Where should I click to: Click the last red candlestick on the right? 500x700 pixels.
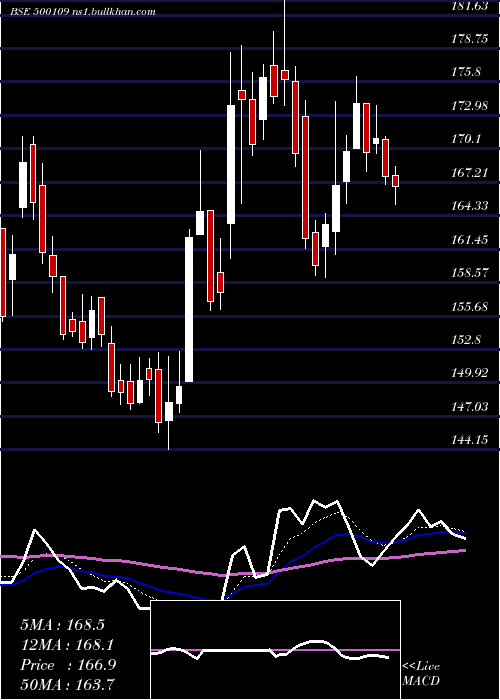pyautogui.click(x=395, y=181)
